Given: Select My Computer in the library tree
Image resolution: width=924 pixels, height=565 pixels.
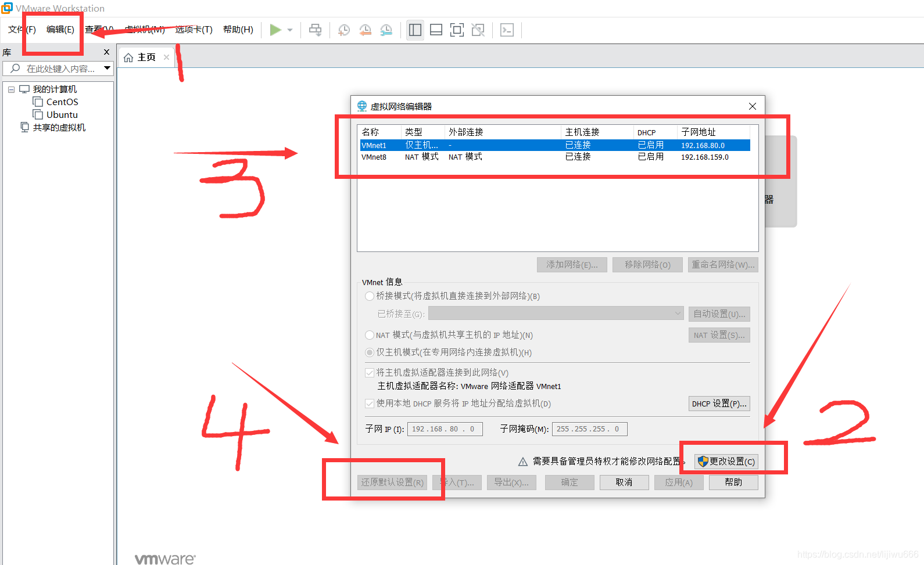Looking at the screenshot, I should click(x=55, y=89).
